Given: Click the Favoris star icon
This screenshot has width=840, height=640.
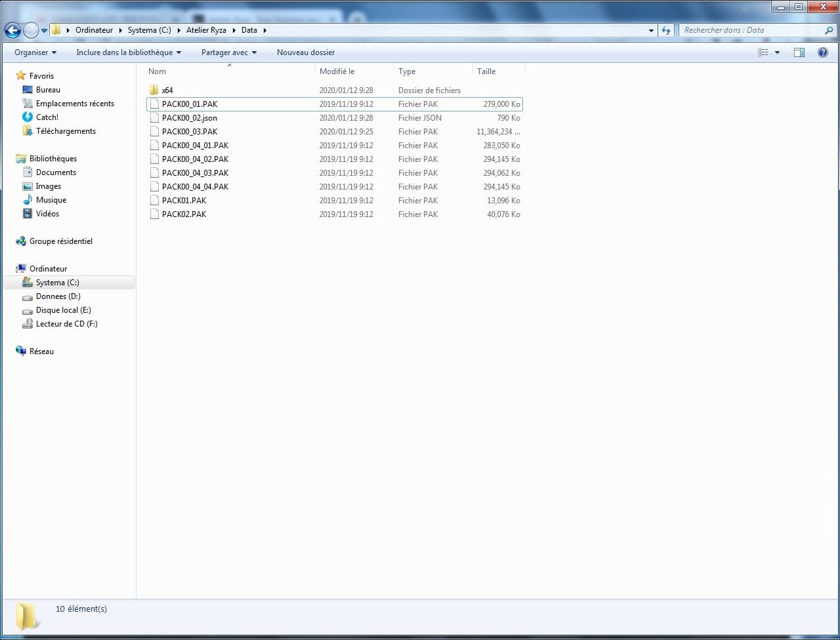Looking at the screenshot, I should click(21, 75).
